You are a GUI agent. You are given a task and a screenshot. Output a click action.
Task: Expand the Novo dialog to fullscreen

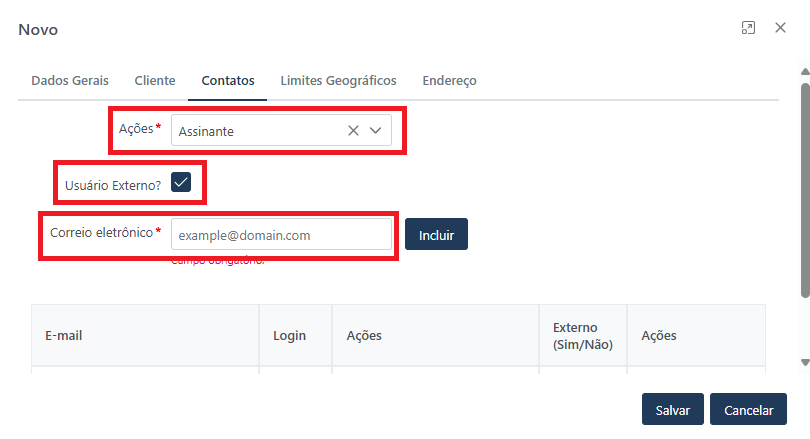click(x=748, y=28)
